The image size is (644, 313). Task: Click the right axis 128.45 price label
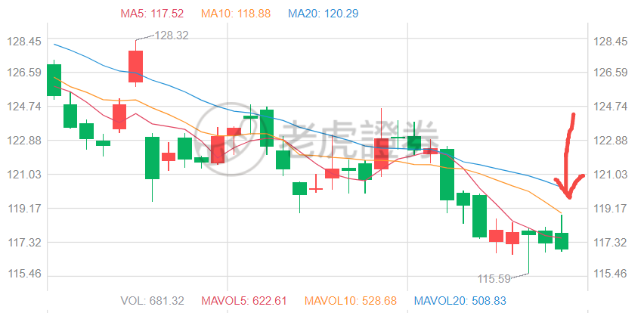click(x=610, y=42)
